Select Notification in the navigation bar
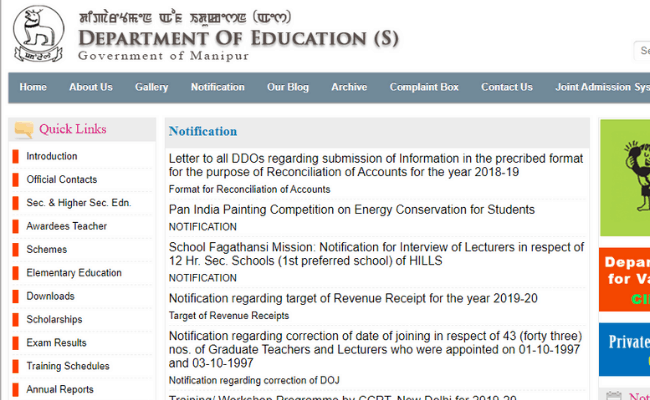 pos(218,87)
